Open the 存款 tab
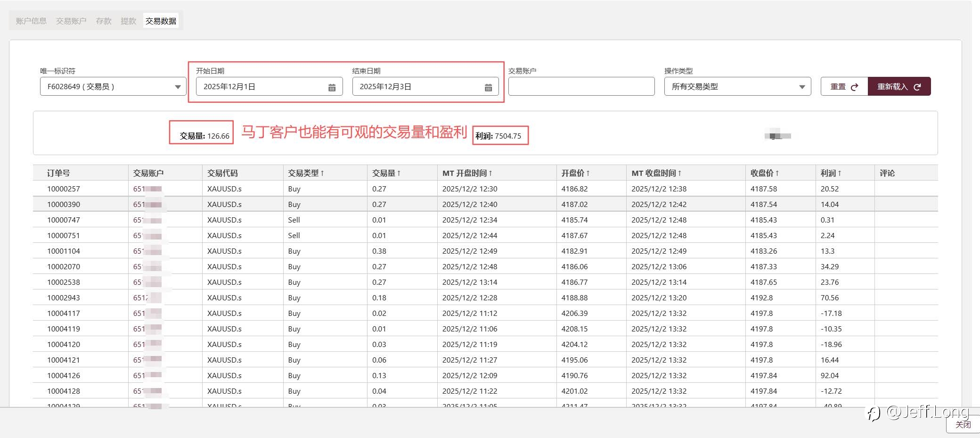Image resolution: width=980 pixels, height=438 pixels. (104, 21)
